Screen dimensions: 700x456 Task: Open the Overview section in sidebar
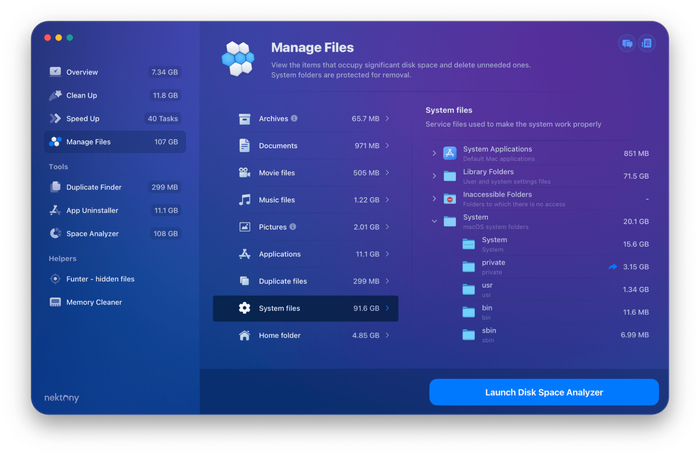click(x=82, y=72)
